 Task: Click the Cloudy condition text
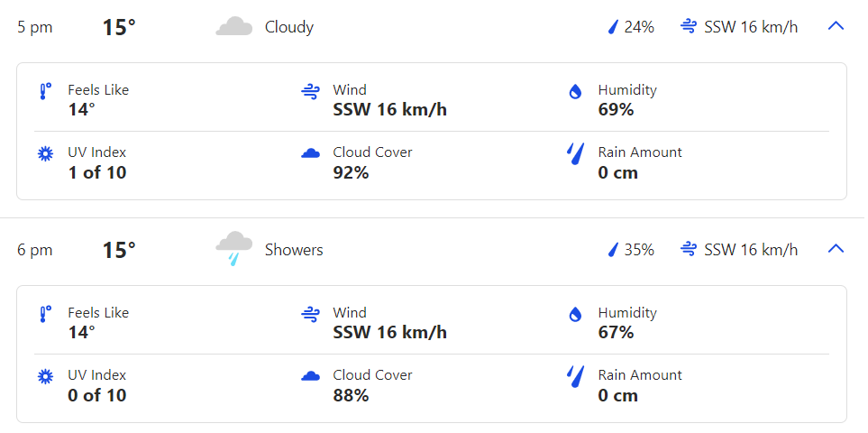pos(289,27)
